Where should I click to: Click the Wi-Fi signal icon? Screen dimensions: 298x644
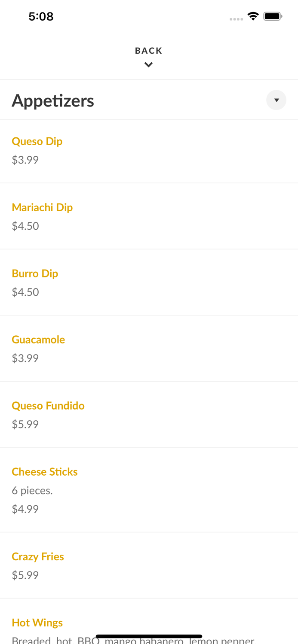tap(253, 15)
